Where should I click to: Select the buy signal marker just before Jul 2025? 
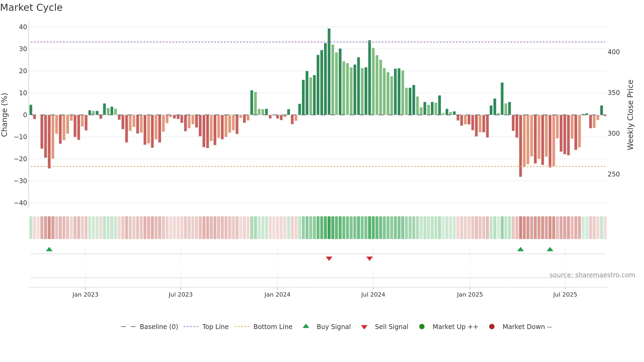tap(550, 249)
